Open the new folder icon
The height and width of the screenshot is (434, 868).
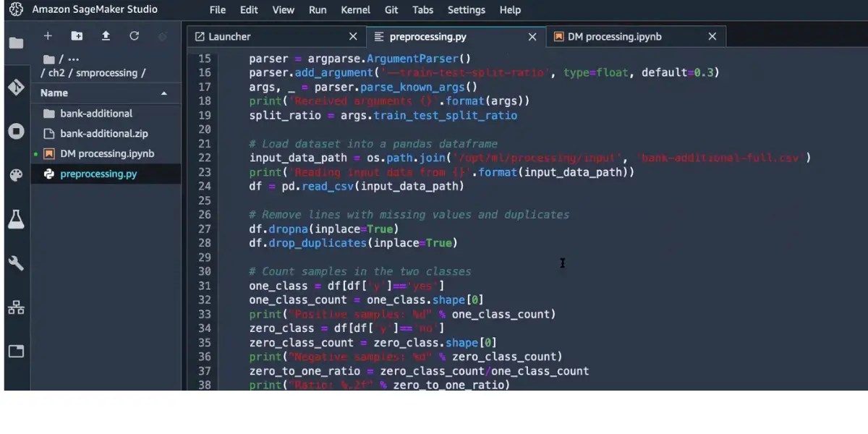pyautogui.click(x=77, y=35)
